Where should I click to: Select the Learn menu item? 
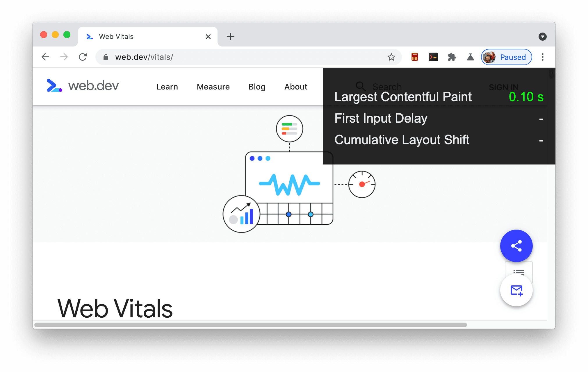pos(167,86)
